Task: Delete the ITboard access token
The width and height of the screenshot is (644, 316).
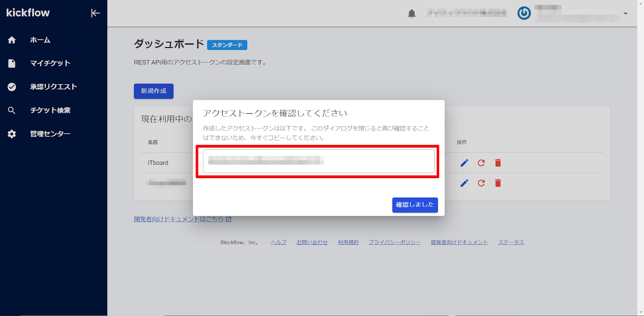Action: [498, 163]
